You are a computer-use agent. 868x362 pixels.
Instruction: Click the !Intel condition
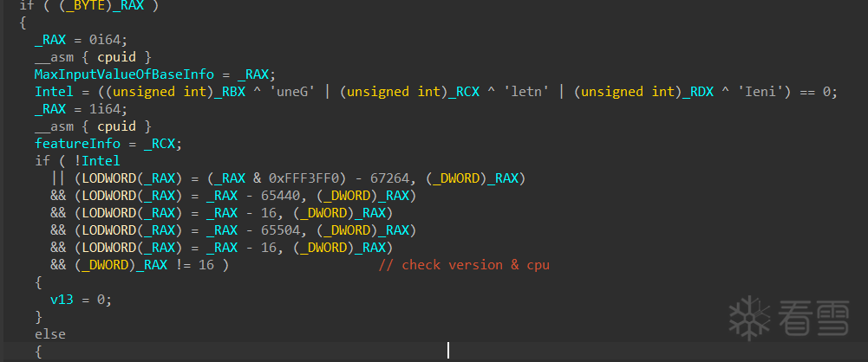pyautogui.click(x=99, y=161)
